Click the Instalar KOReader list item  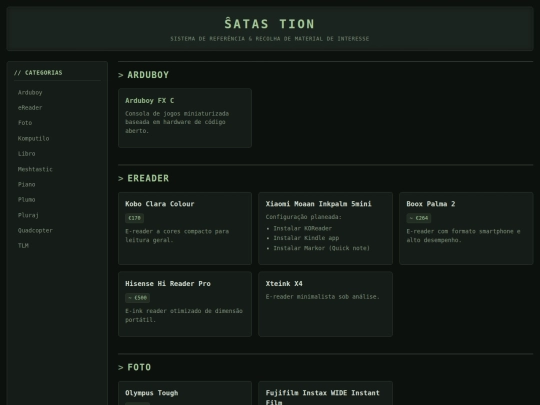[303, 228]
